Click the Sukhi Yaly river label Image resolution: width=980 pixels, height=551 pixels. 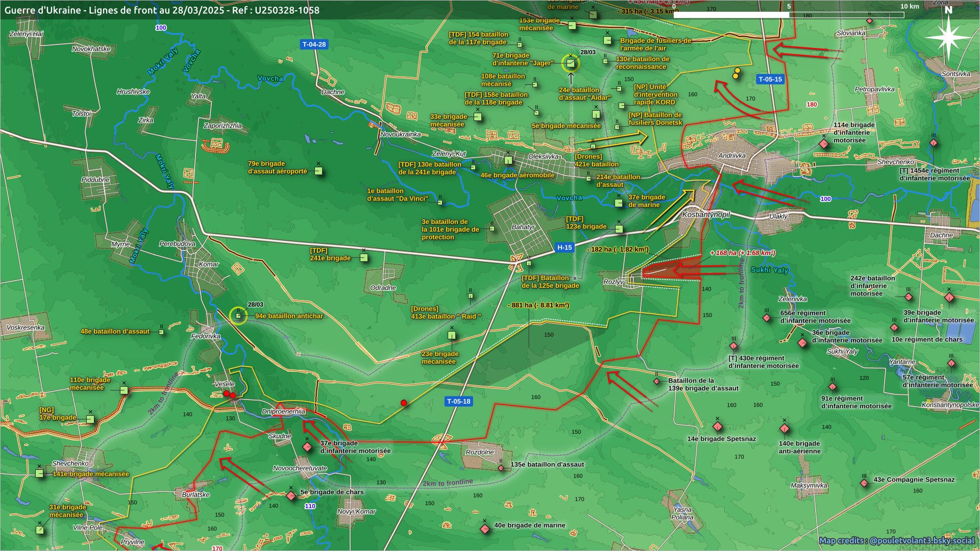click(770, 270)
